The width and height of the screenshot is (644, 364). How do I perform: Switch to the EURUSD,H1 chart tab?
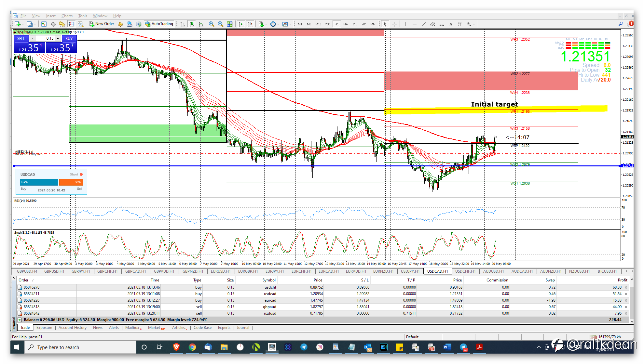pyautogui.click(x=221, y=271)
